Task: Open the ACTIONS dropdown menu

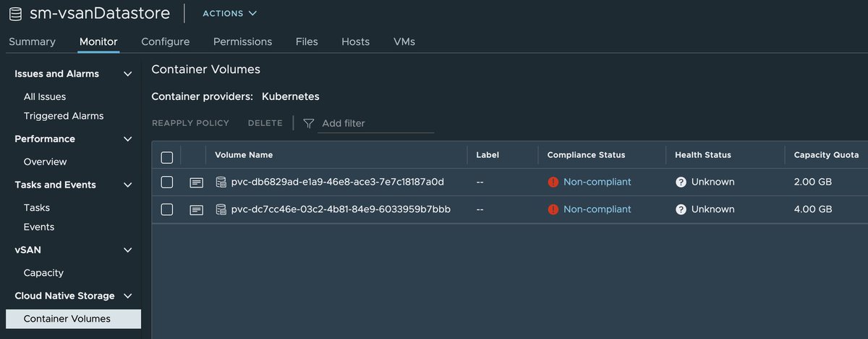Action: click(x=229, y=13)
